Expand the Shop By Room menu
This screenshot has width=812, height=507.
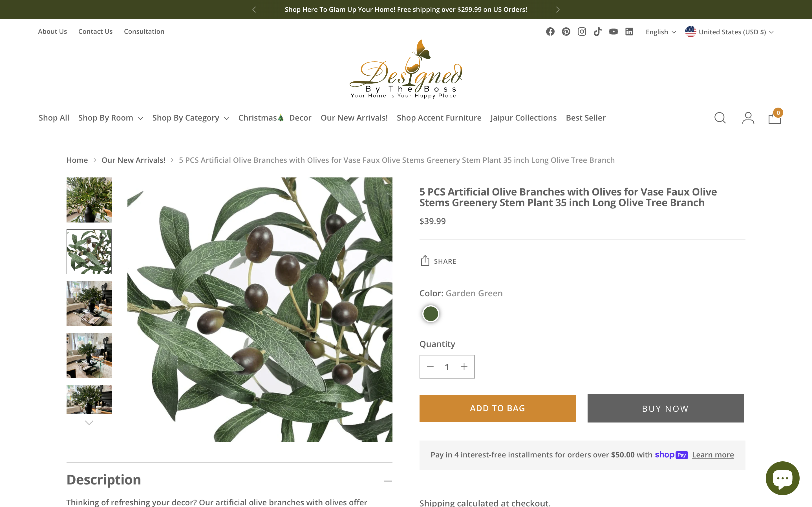tap(111, 118)
